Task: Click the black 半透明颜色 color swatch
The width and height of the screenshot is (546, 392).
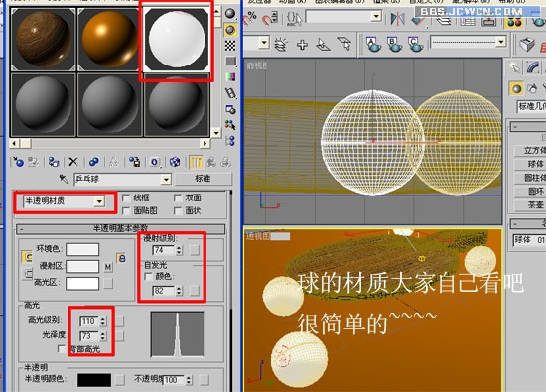Action: [94, 380]
